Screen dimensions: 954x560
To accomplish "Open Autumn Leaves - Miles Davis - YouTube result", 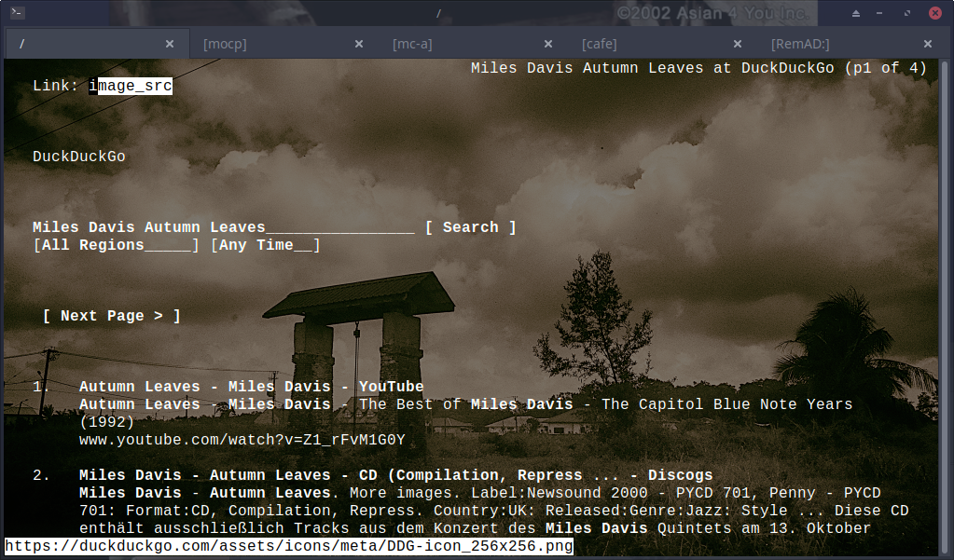I will tap(251, 387).
